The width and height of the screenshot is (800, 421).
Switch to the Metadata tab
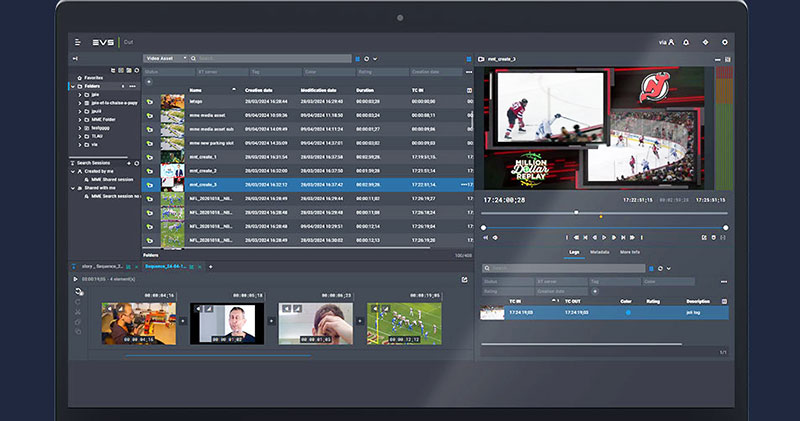click(600, 252)
